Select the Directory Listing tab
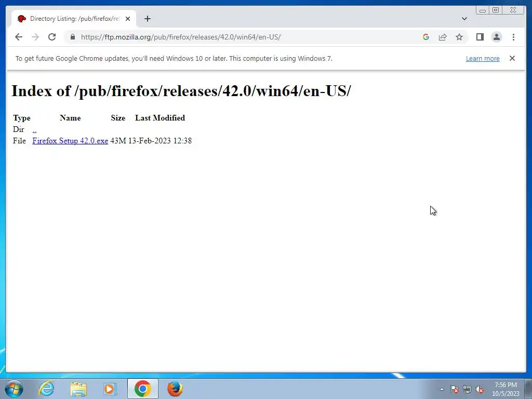532x399 pixels. [x=74, y=19]
